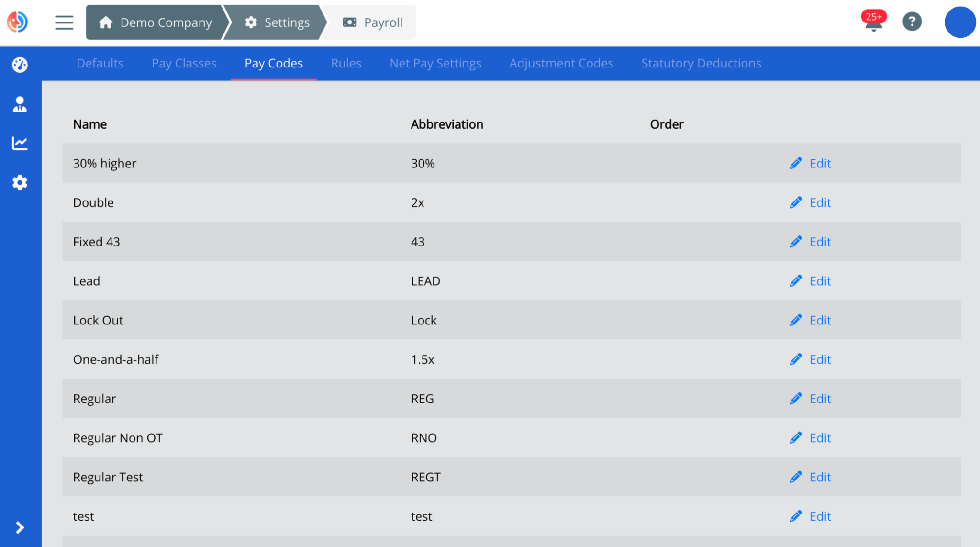Screen dimensions: 980x547
Task: Open the Adjustment Codes tab
Action: tap(561, 63)
